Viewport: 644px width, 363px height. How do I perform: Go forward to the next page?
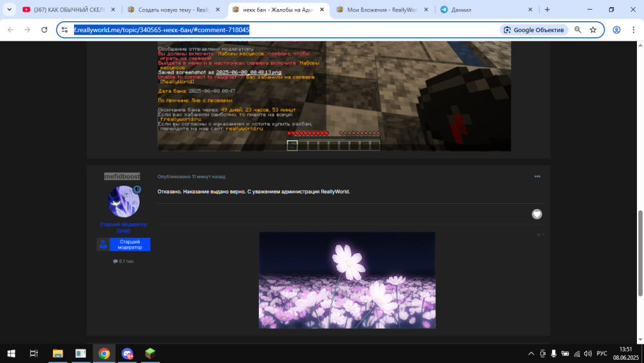[x=27, y=30]
